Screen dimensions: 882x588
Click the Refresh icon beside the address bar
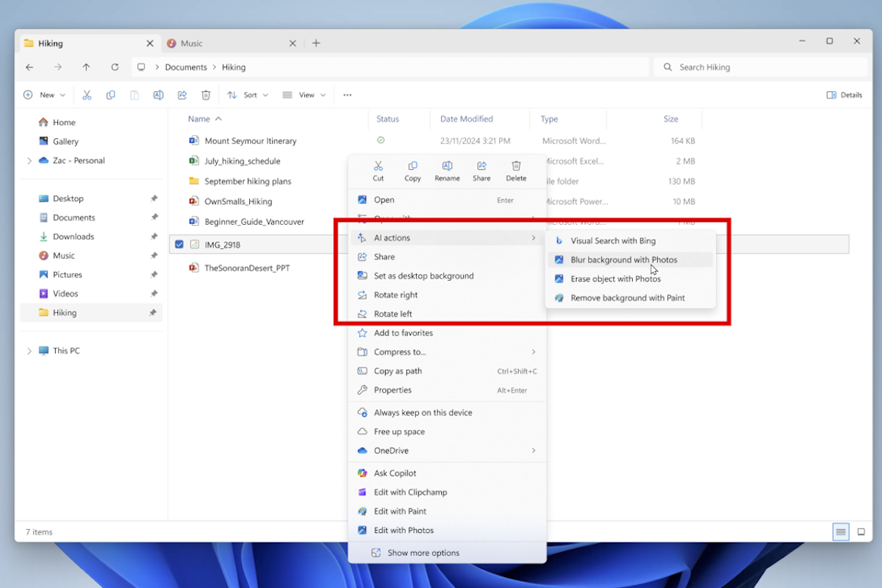pyautogui.click(x=115, y=67)
